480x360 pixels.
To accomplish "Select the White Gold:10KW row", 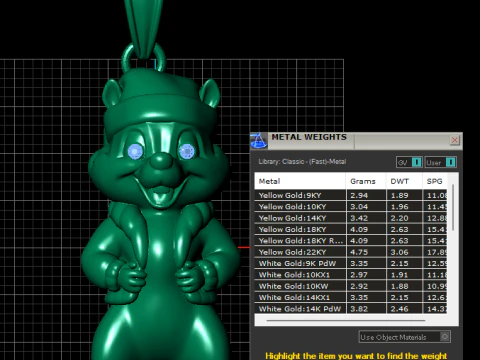I will click(351, 286).
